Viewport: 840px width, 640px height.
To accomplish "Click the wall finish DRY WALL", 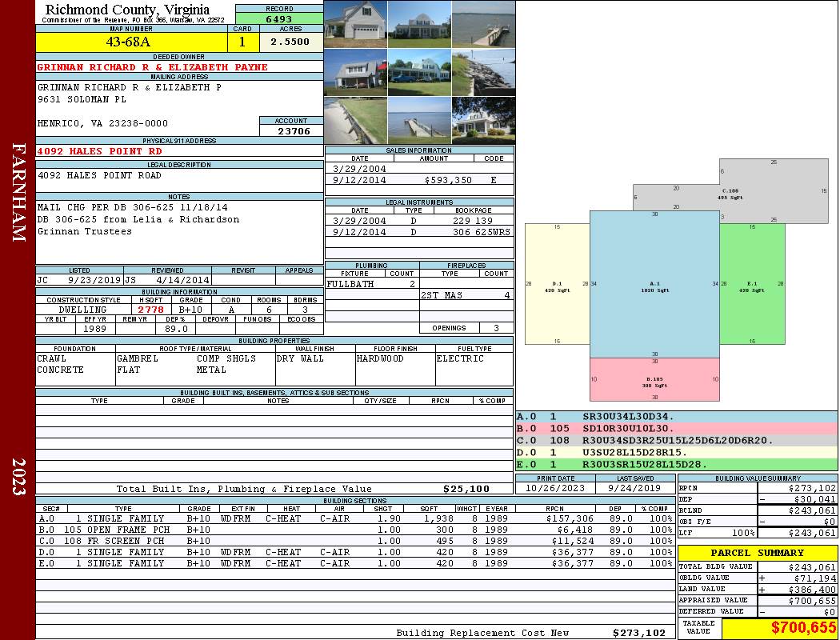I will click(300, 358).
